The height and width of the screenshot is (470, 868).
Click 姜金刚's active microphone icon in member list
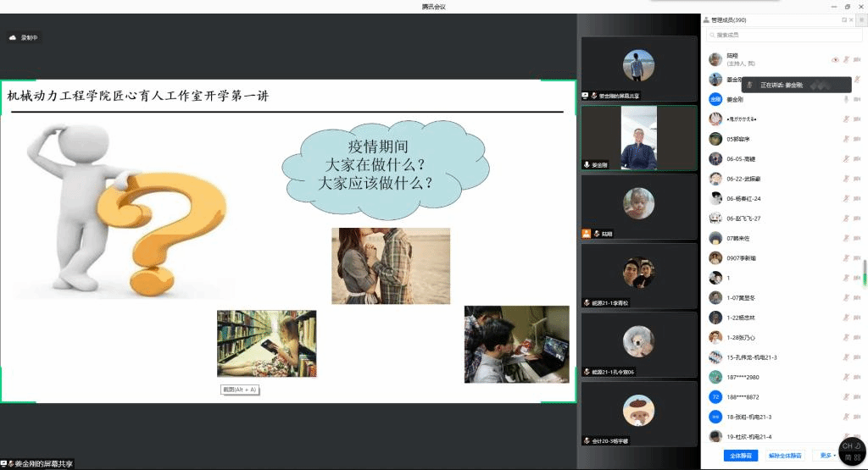(x=845, y=99)
